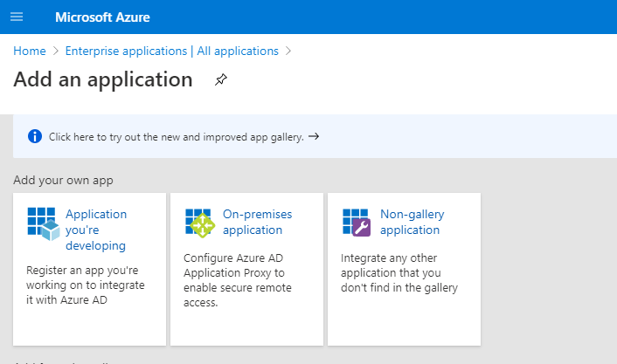Click the On-premises application green icon
The height and width of the screenshot is (364, 617).
pyautogui.click(x=199, y=223)
